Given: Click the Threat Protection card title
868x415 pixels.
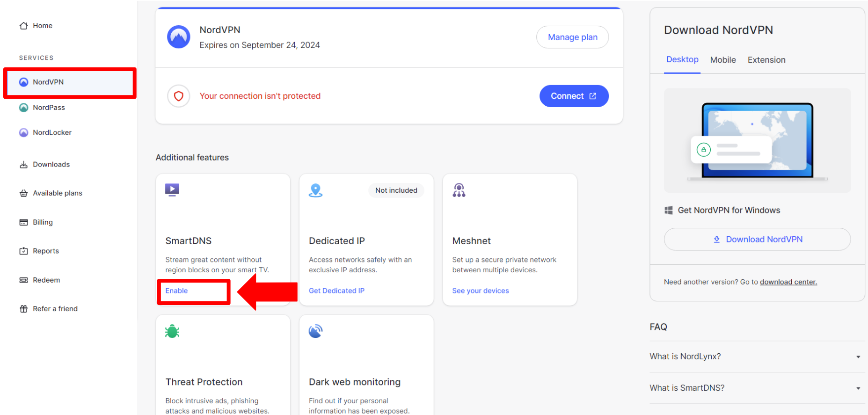Looking at the screenshot, I should pyautogui.click(x=204, y=382).
